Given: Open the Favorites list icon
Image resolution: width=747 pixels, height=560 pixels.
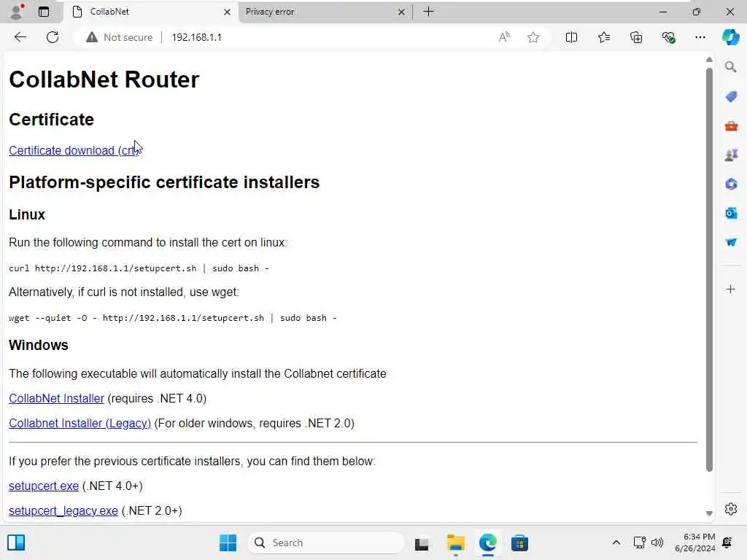Looking at the screenshot, I should click(x=603, y=37).
